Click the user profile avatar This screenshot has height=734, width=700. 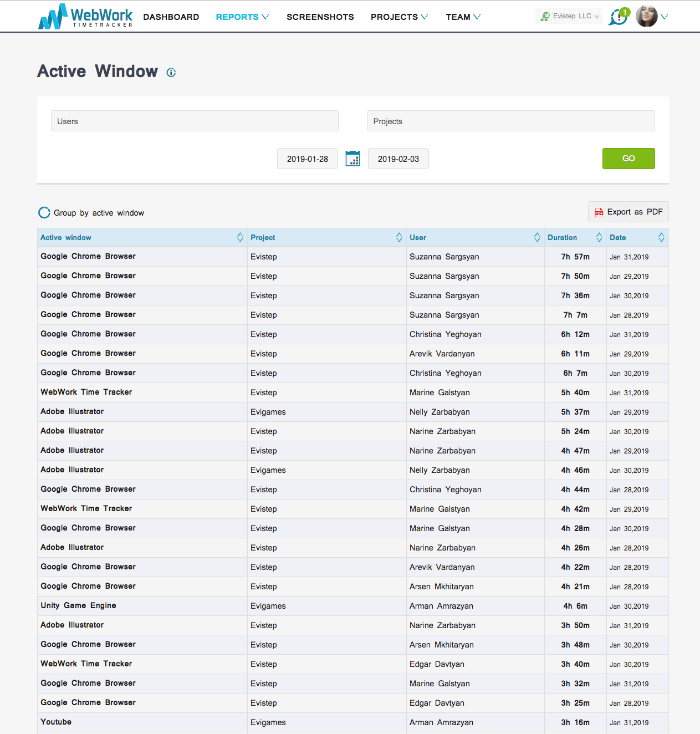(646, 17)
